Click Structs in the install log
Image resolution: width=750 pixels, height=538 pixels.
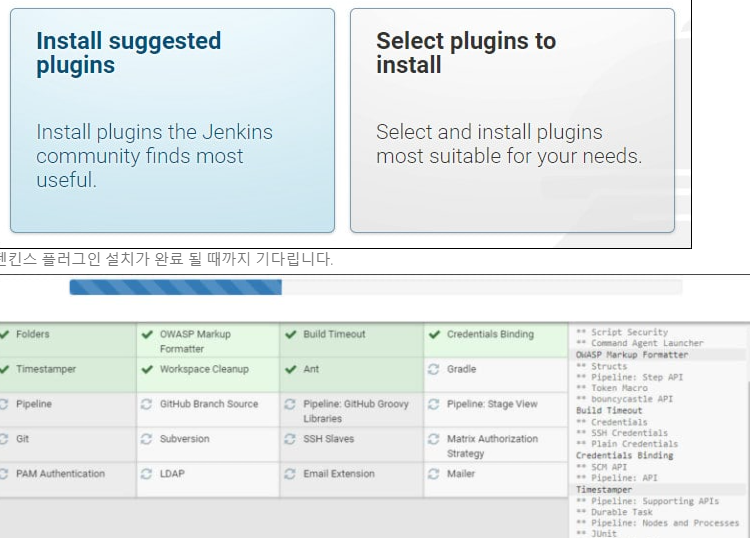(609, 366)
